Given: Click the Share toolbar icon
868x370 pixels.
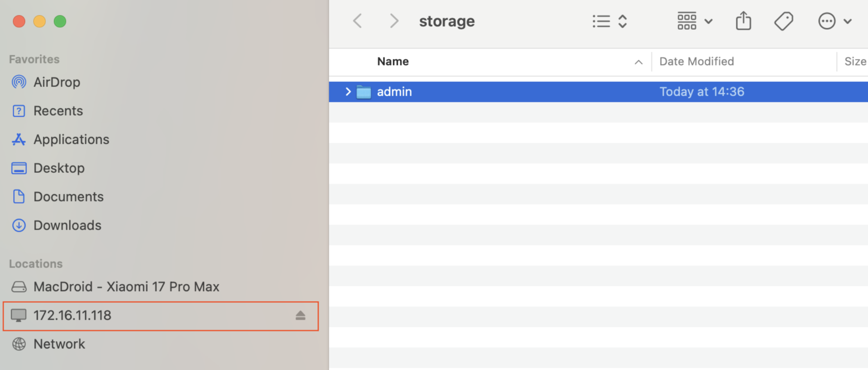Looking at the screenshot, I should pyautogui.click(x=743, y=22).
